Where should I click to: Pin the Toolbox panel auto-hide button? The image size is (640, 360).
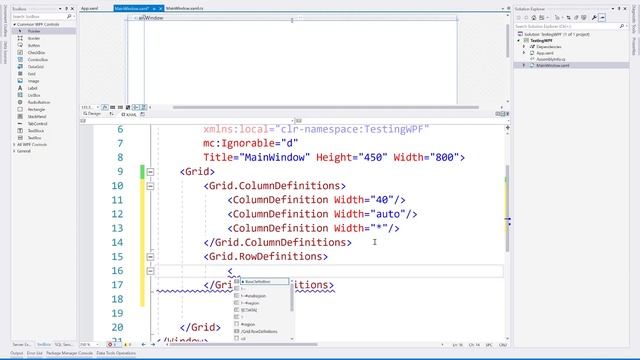(67, 9)
